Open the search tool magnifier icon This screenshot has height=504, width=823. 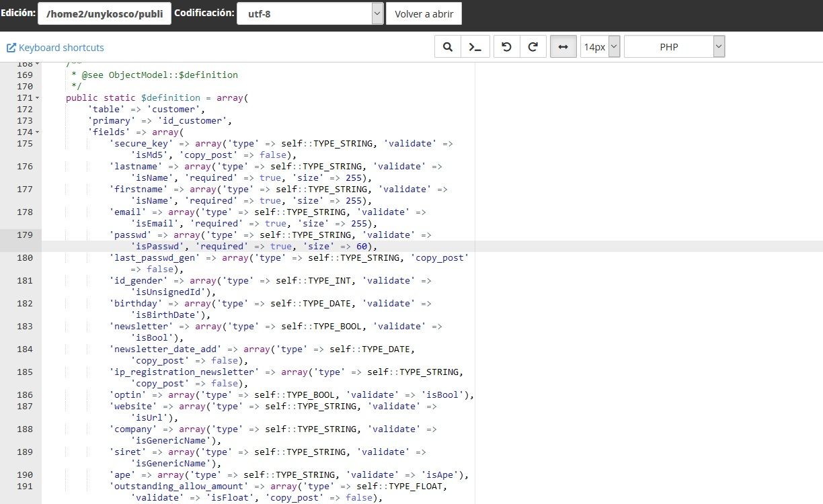(447, 47)
